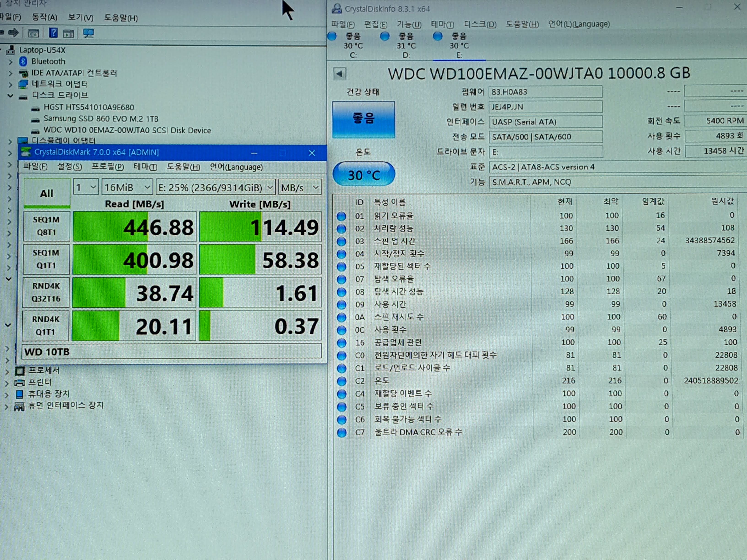747x560 pixels.
Task: Run the RND4K Q1T1 test button
Action: pyautogui.click(x=46, y=326)
